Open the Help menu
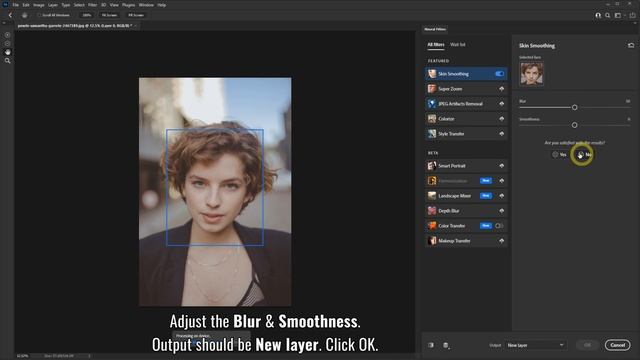 [162, 5]
